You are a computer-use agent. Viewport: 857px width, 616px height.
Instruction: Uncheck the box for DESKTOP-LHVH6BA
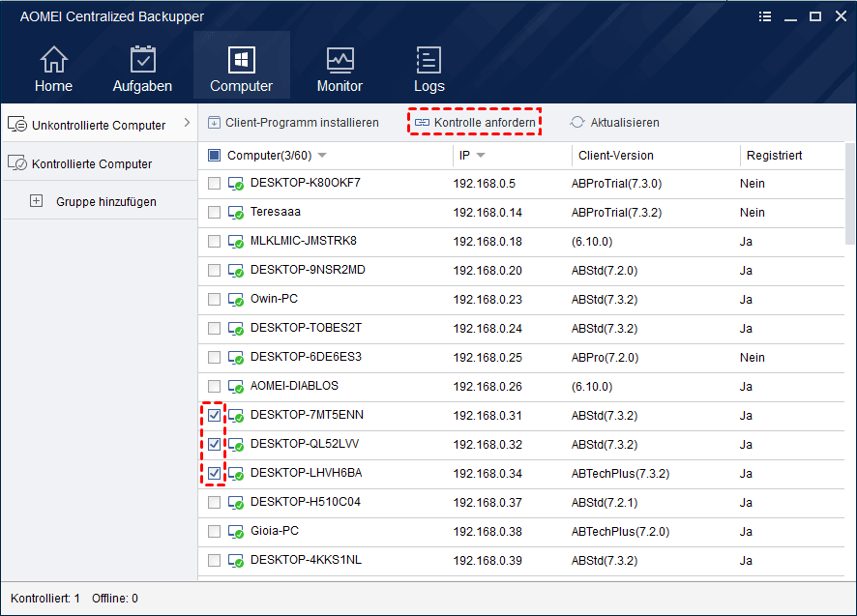pos(215,473)
